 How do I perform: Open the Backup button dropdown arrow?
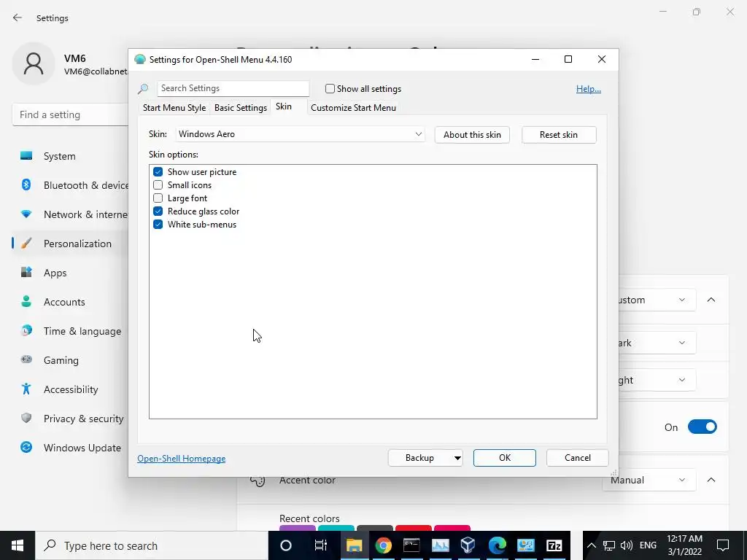coord(457,458)
